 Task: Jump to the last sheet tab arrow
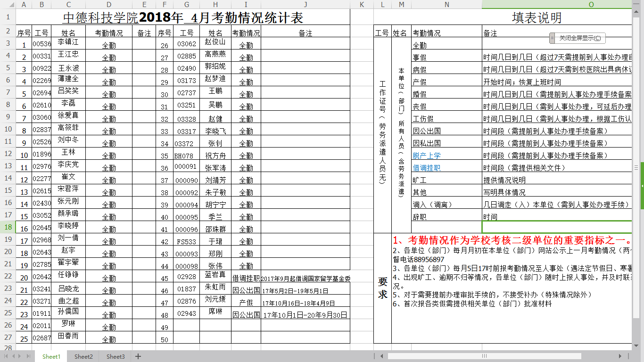point(28,356)
